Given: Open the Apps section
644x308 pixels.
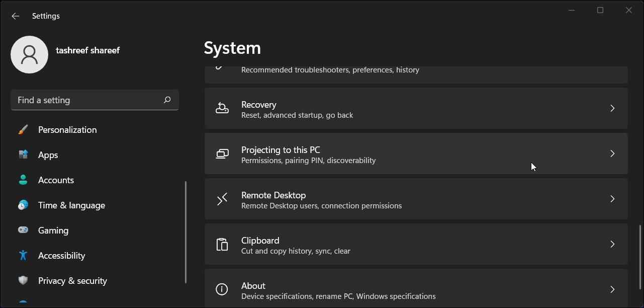Looking at the screenshot, I should tap(96, 155).
